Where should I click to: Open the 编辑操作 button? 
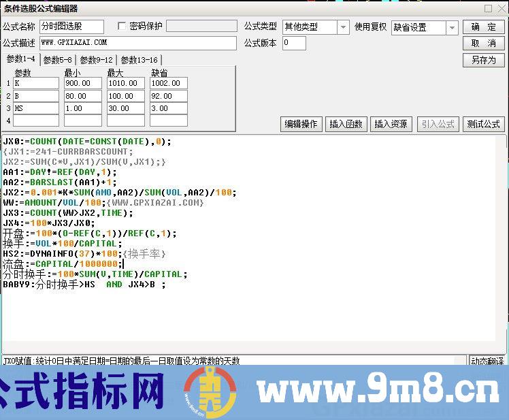click(301, 124)
